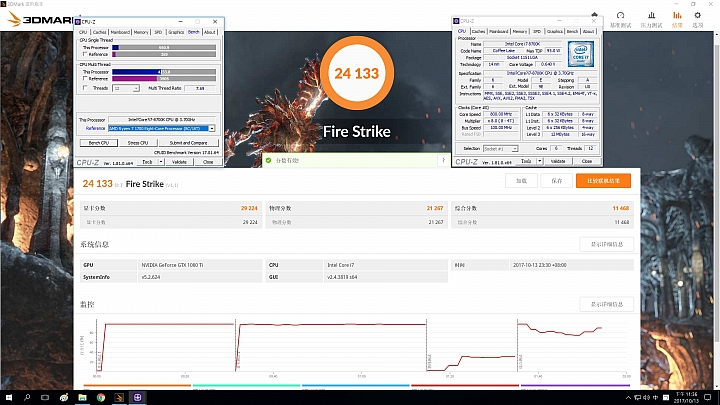
Task: Switch to CPU-Z taskbar icon
Action: 137,397
